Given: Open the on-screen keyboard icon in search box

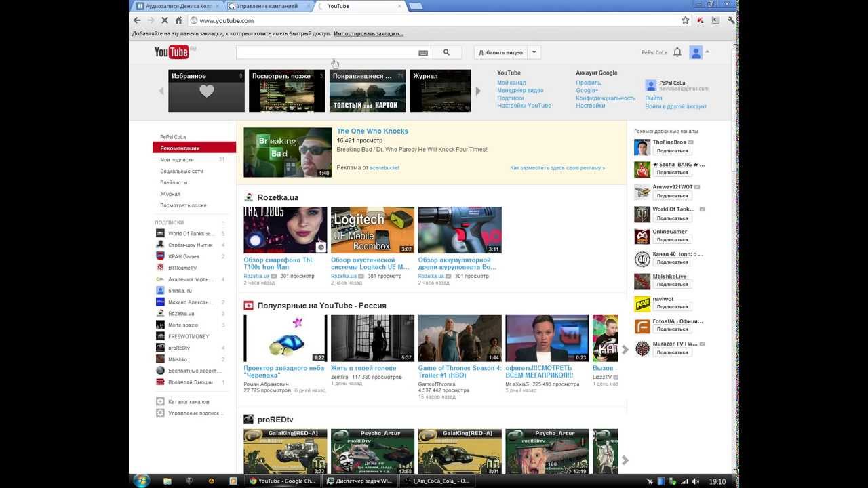Looking at the screenshot, I should pos(423,53).
